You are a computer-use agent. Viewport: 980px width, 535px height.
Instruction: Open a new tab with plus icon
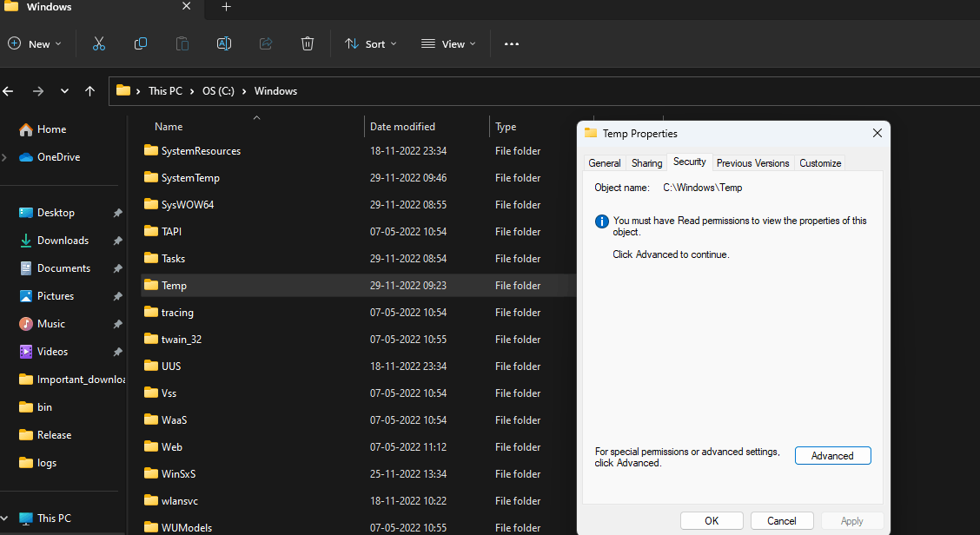coord(226,7)
